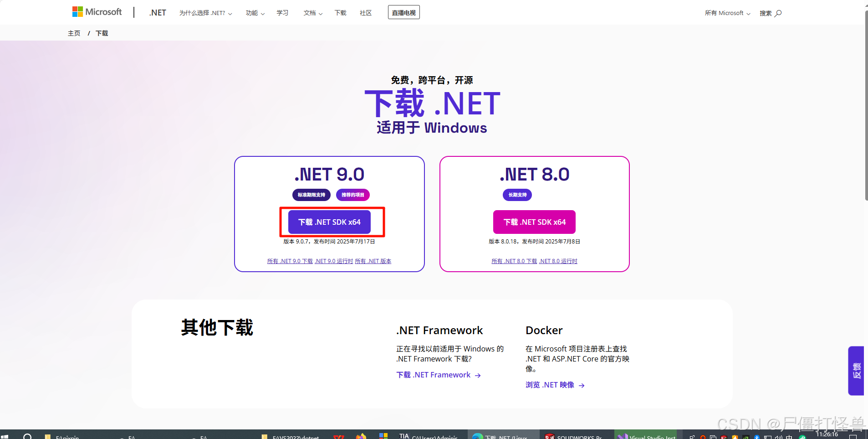Switch to the 下载 .NET browser taskbar item

pos(503,435)
